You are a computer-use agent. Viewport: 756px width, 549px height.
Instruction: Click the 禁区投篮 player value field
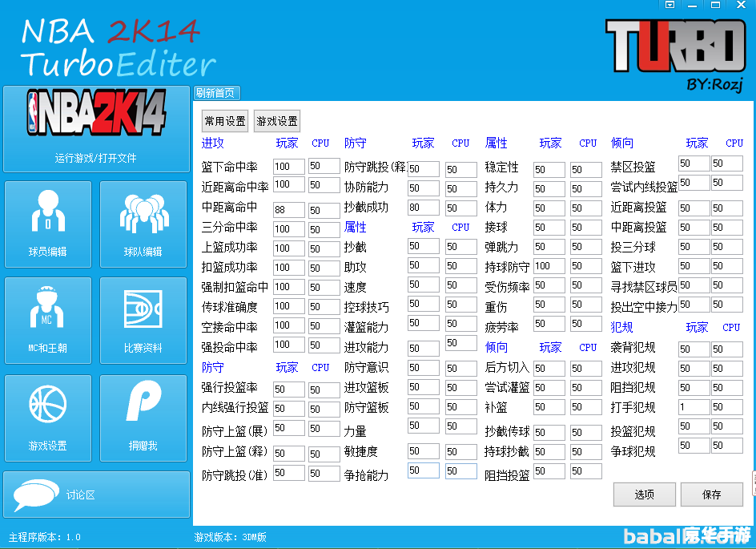click(x=694, y=163)
